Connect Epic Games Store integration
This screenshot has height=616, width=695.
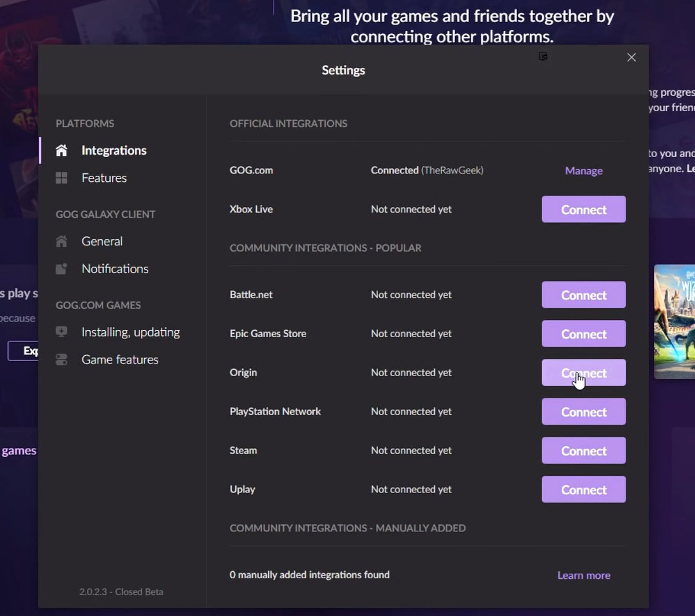click(x=583, y=334)
